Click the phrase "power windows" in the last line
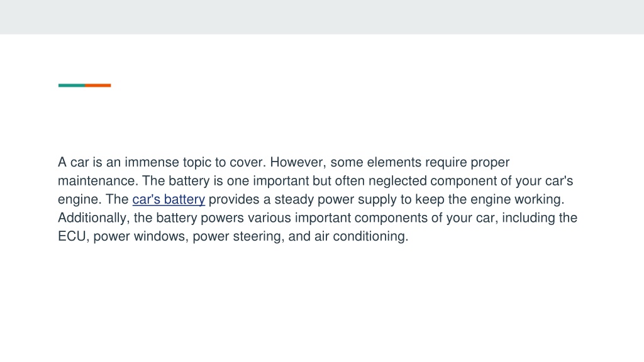Image resolution: width=644 pixels, height=362 pixels. 140,236
